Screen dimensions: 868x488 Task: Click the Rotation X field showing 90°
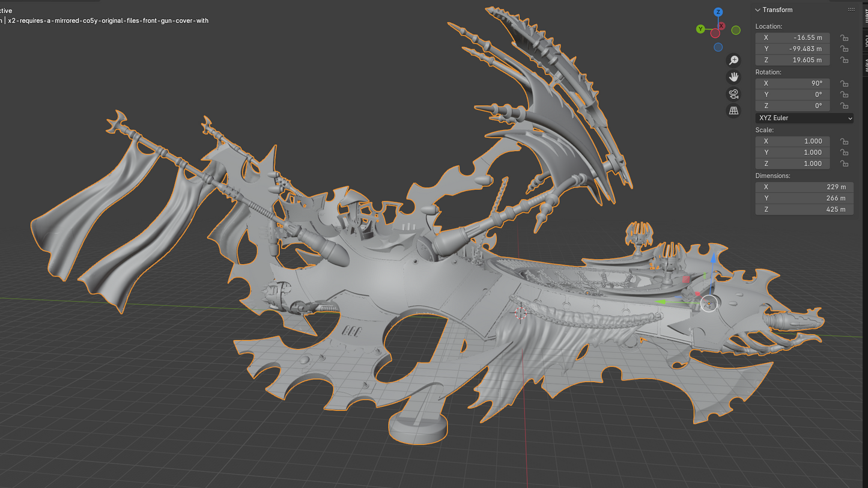[x=792, y=84]
